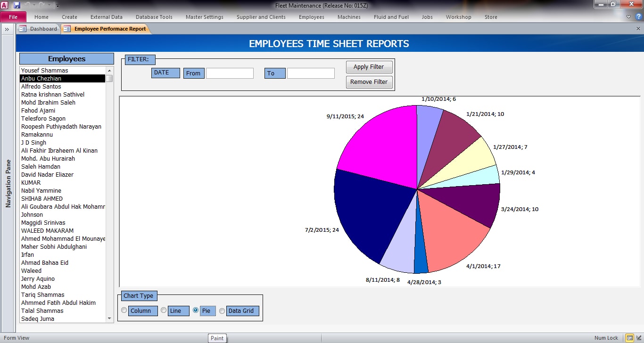Select Telesforo Sagon in employee list
The height and width of the screenshot is (343, 644).
[x=63, y=119]
